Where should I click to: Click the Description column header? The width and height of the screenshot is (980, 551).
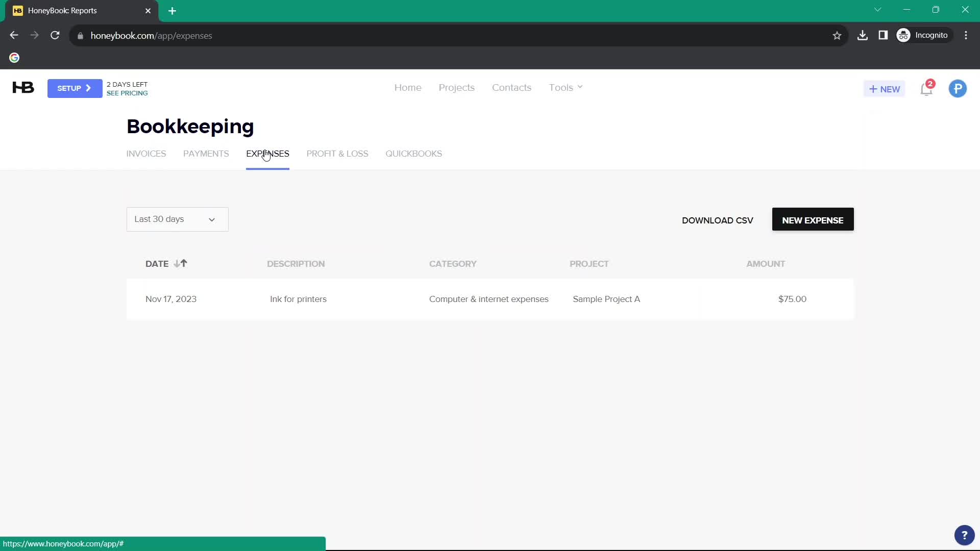pyautogui.click(x=296, y=264)
